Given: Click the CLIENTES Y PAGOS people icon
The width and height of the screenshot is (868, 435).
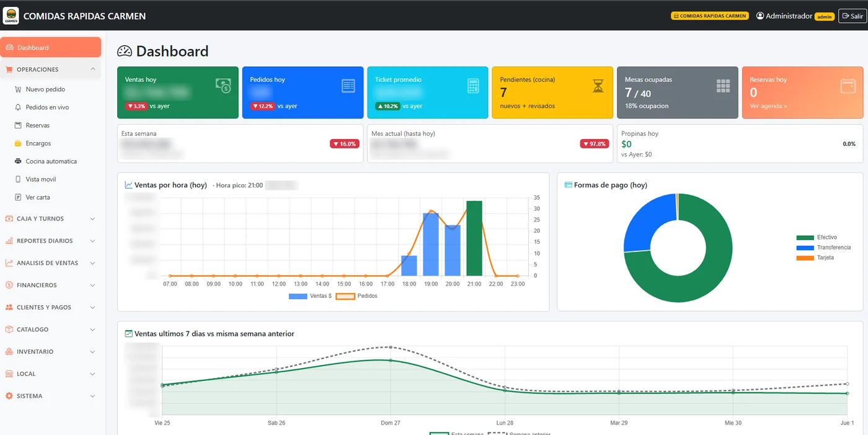Looking at the screenshot, I should pyautogui.click(x=9, y=307).
